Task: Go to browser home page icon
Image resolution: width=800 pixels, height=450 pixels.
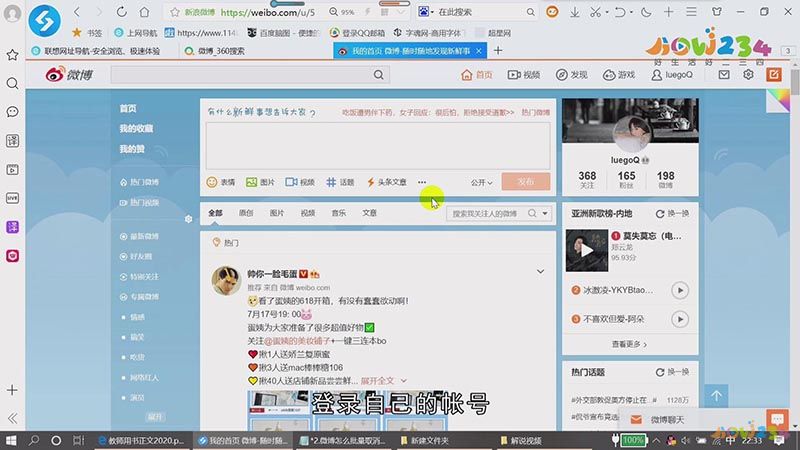Action: click(x=145, y=12)
